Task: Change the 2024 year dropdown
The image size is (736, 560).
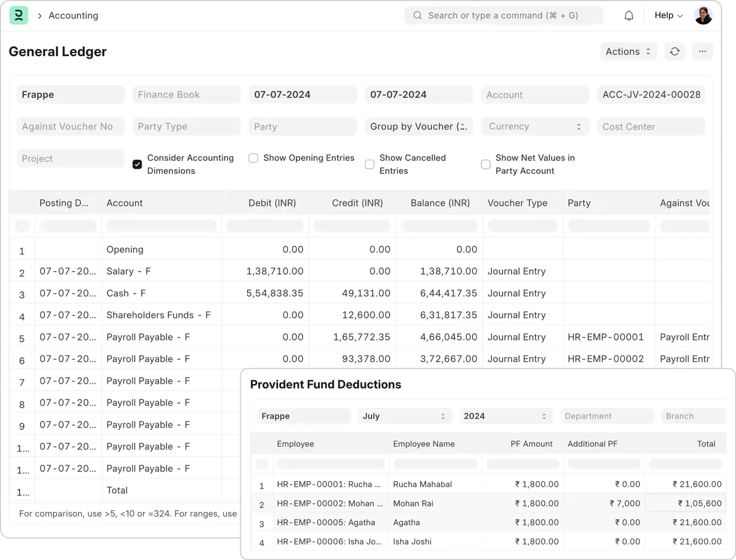Action: (506, 416)
